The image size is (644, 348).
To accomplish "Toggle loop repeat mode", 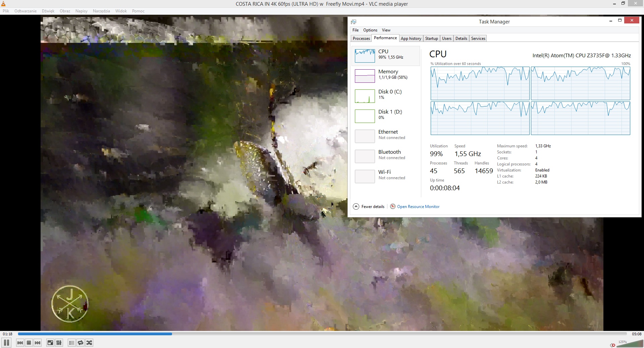I will tap(80, 343).
